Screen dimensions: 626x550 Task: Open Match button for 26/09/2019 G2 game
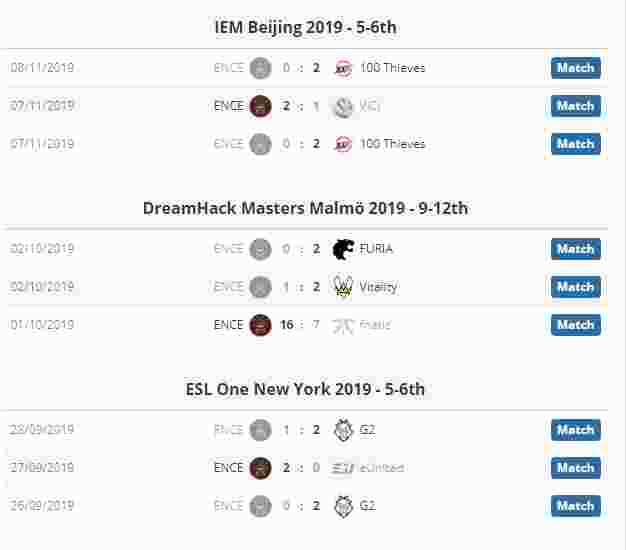[x=576, y=506]
